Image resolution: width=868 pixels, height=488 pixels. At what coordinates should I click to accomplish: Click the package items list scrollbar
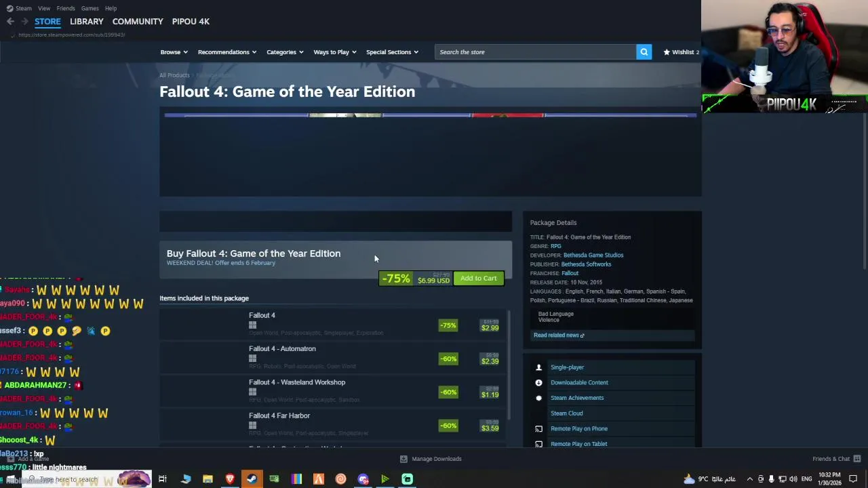pyautogui.click(x=509, y=366)
